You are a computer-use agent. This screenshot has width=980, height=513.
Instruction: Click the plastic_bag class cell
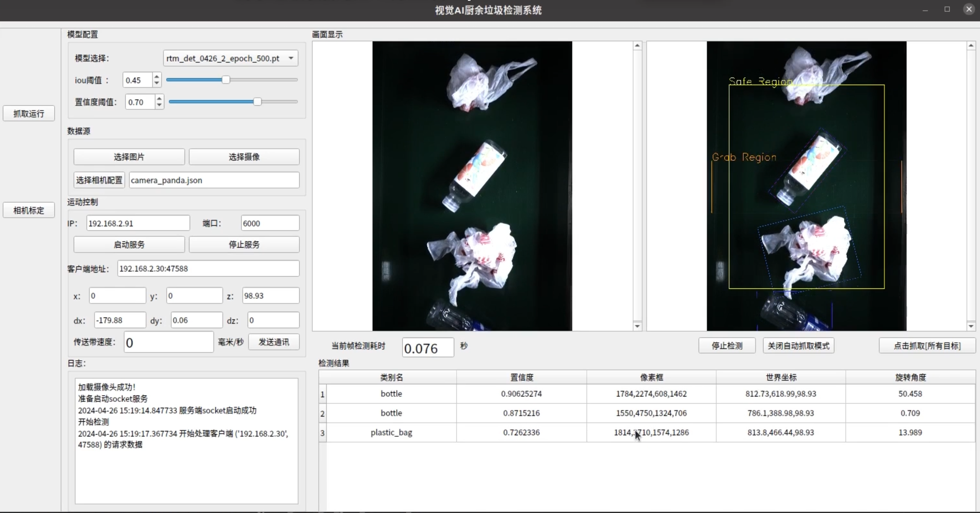click(x=392, y=433)
